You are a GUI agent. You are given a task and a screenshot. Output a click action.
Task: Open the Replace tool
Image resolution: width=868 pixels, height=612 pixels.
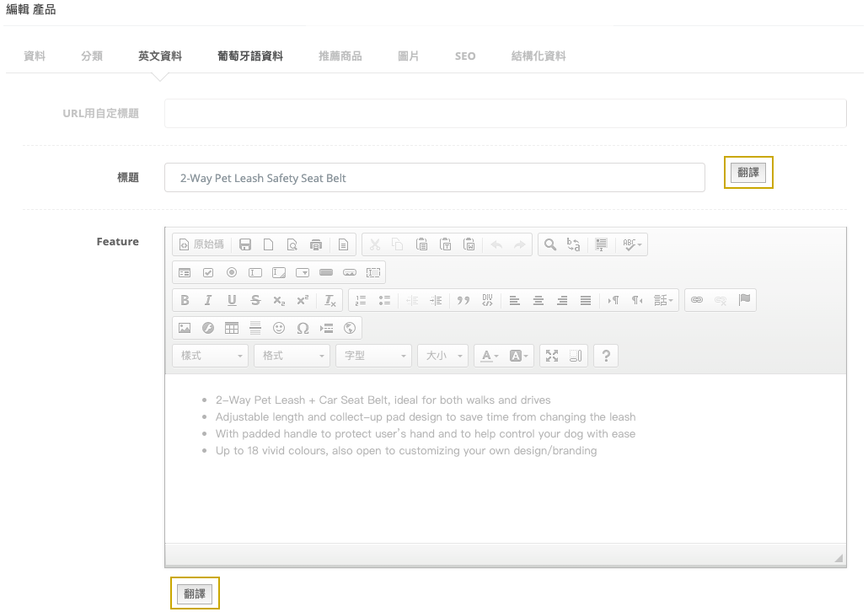[574, 244]
